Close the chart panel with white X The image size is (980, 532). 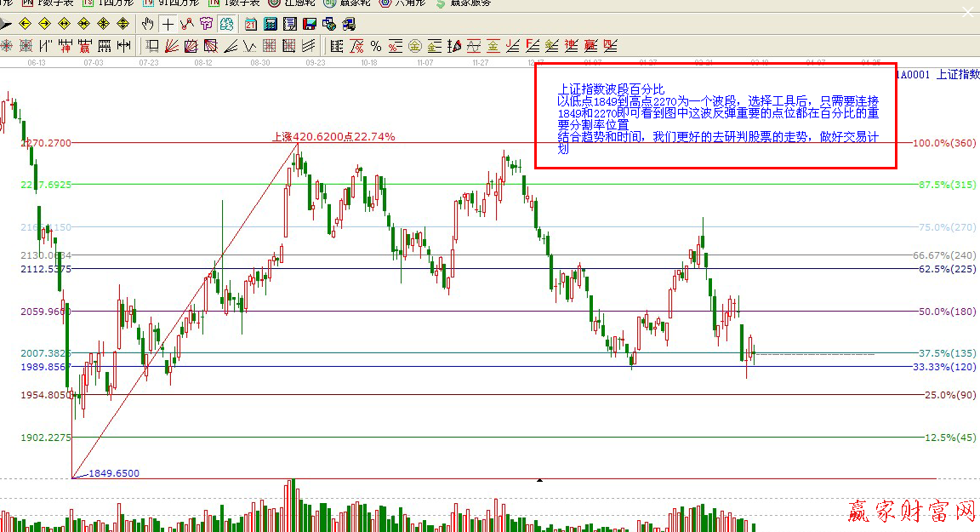967,12
